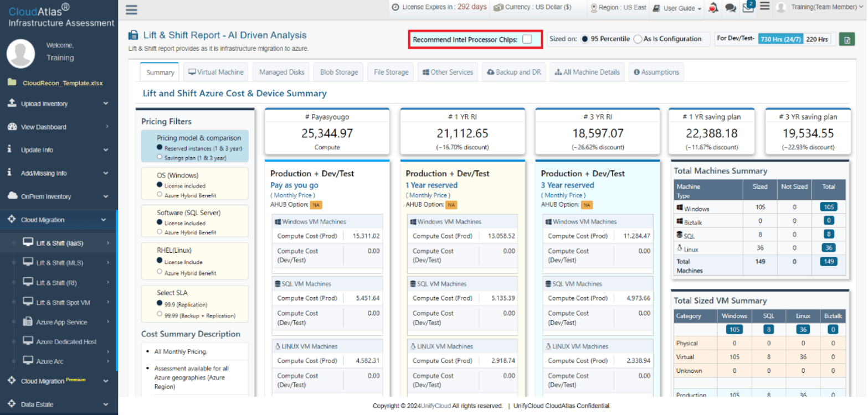Click the region location pin icon

click(594, 8)
